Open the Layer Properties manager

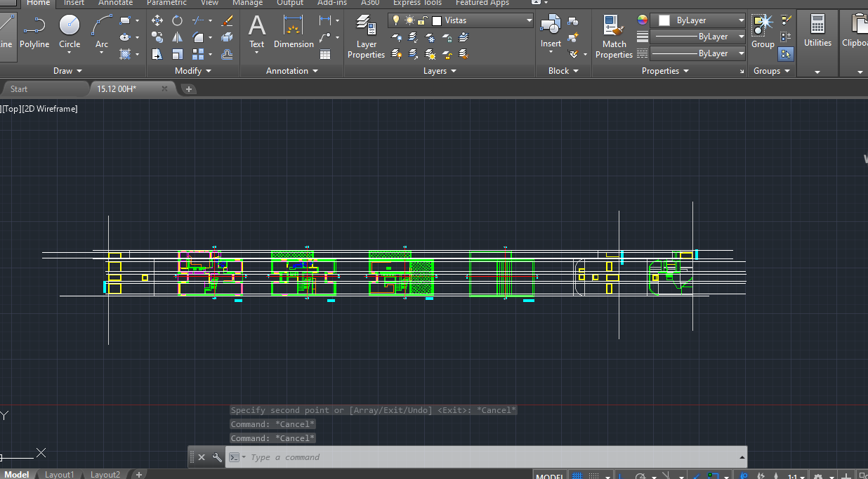[x=367, y=37]
